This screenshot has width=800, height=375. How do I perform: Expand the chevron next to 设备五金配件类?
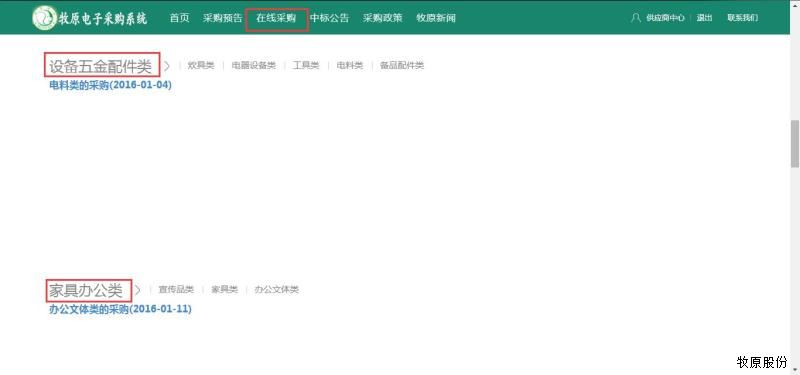click(166, 65)
